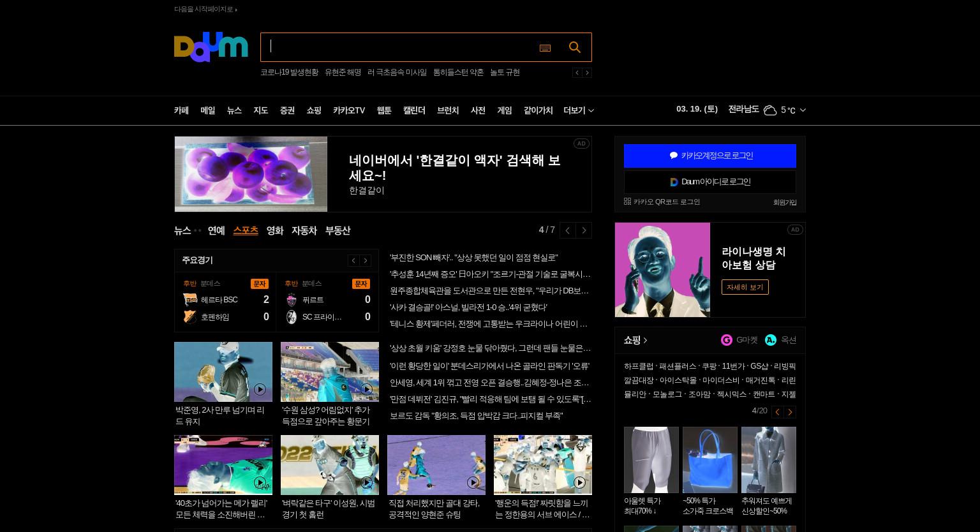Open the 추워져도 예쁘게 coat thumbnail
This screenshot has height=532, width=980.
pyautogui.click(x=769, y=460)
